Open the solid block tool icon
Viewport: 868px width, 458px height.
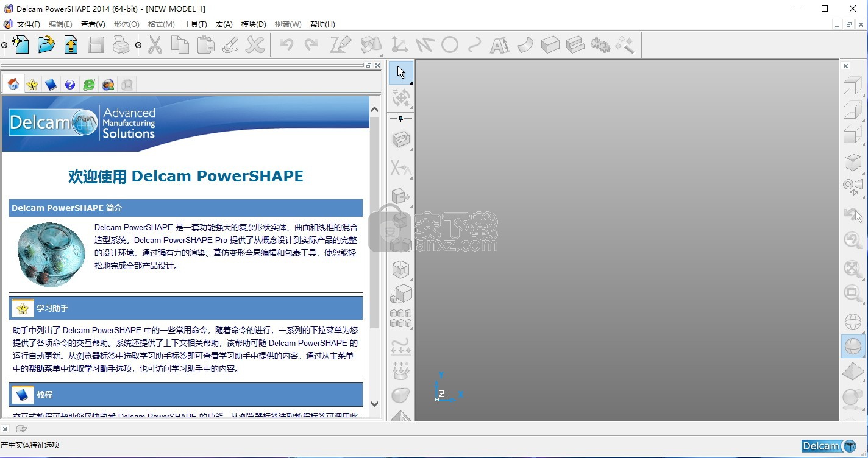[x=550, y=44]
